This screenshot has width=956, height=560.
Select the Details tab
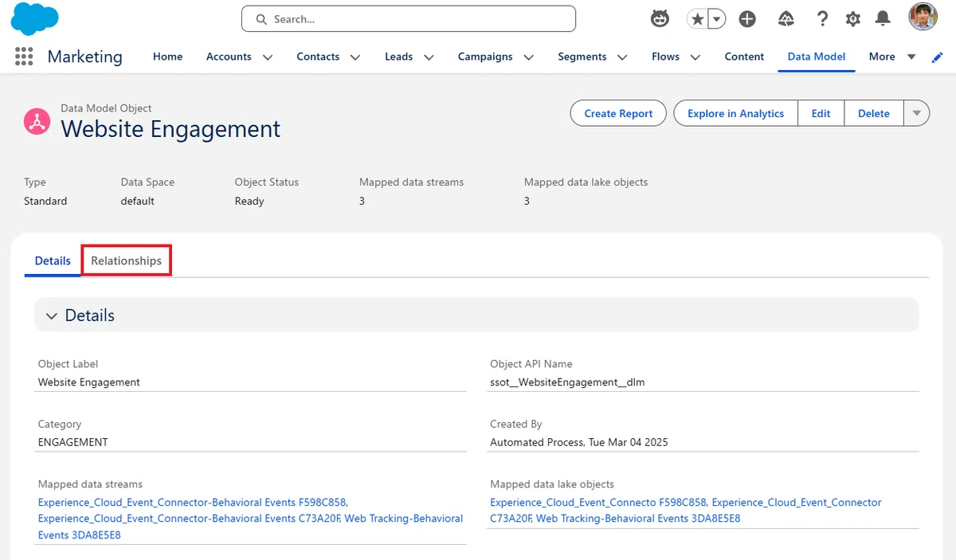(x=53, y=260)
